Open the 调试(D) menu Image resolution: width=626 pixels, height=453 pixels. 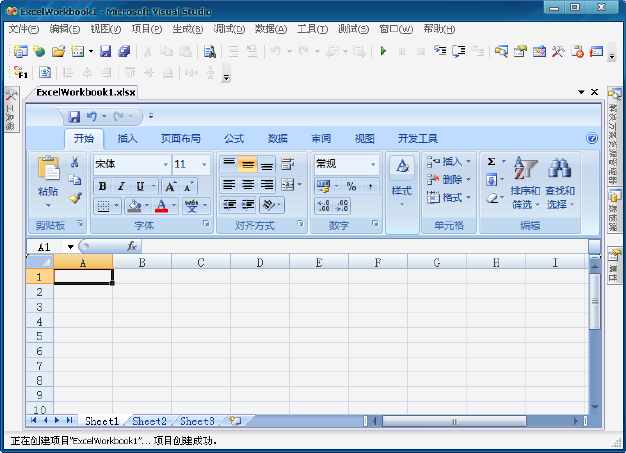pos(229,29)
